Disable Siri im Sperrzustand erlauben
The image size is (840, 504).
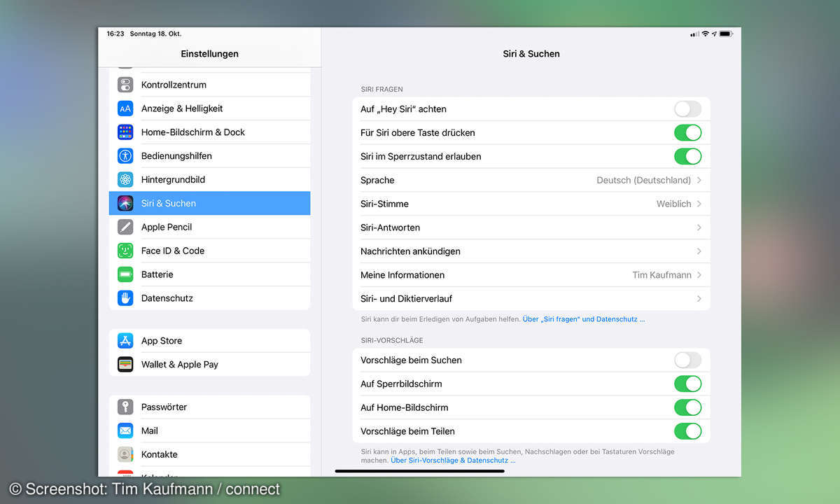pos(687,157)
